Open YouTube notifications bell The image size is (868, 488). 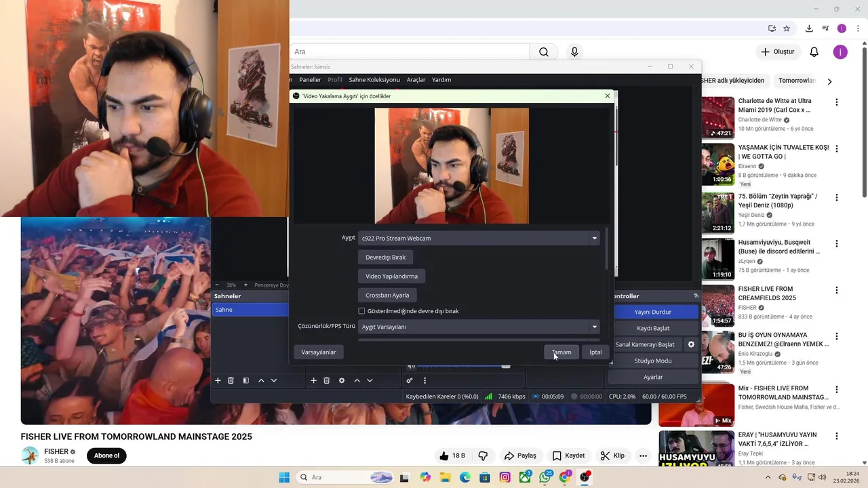pyautogui.click(x=814, y=52)
